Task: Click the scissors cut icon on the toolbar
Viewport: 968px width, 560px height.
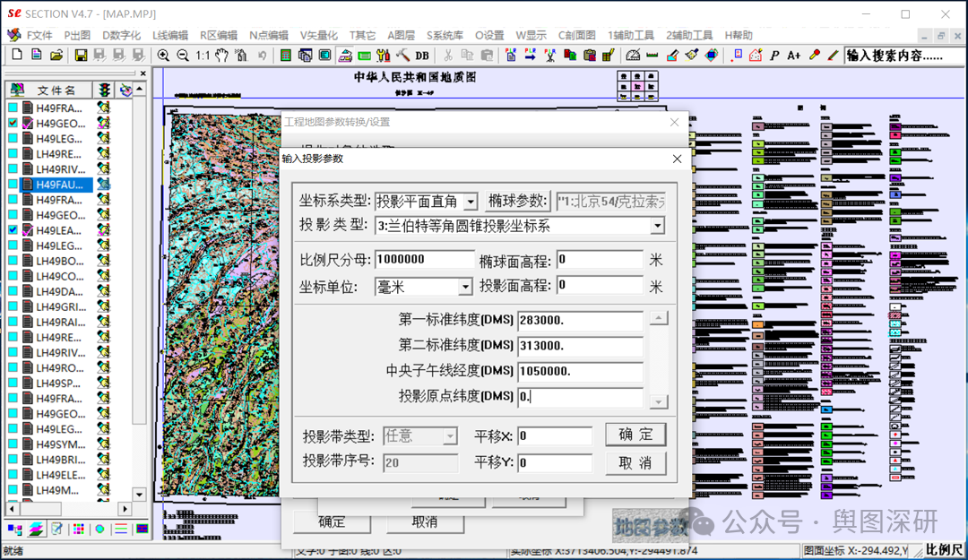Action: [447, 56]
